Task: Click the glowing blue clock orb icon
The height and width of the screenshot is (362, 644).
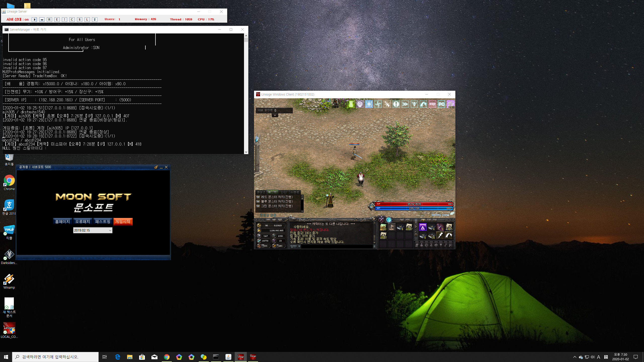Action: point(389,220)
